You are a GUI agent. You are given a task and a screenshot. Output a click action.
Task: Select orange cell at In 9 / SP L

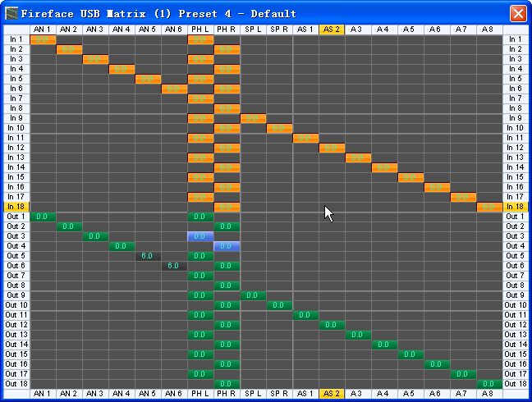(253, 118)
